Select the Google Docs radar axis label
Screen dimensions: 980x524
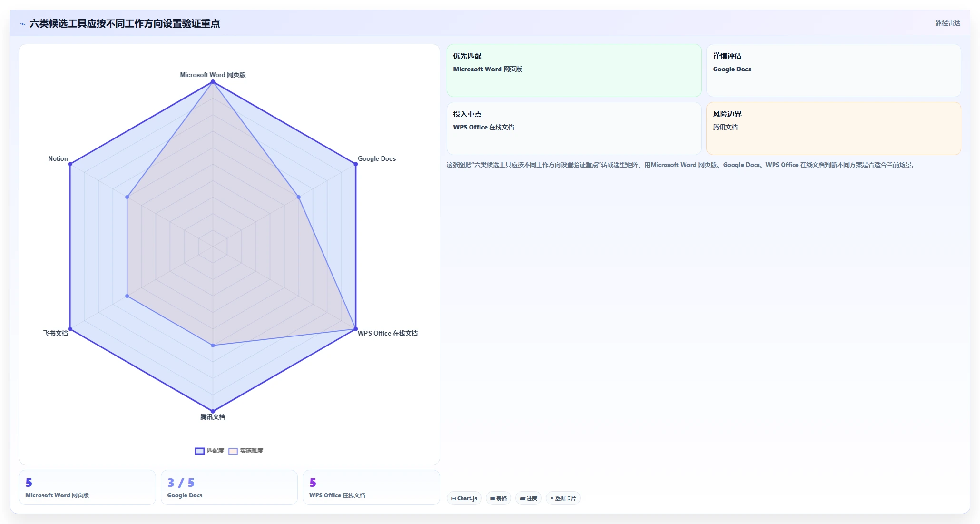point(377,158)
